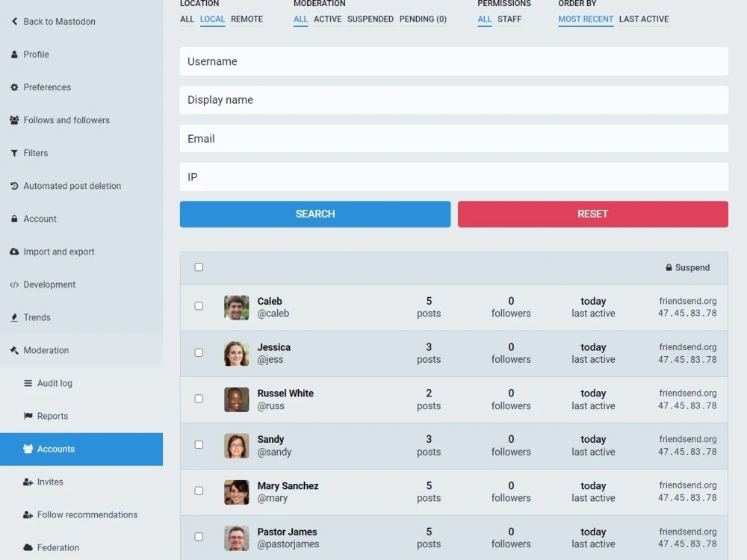Screen dimensions: 747x560
Task: Tick the checkbox next to Caleb
Action: point(199,307)
